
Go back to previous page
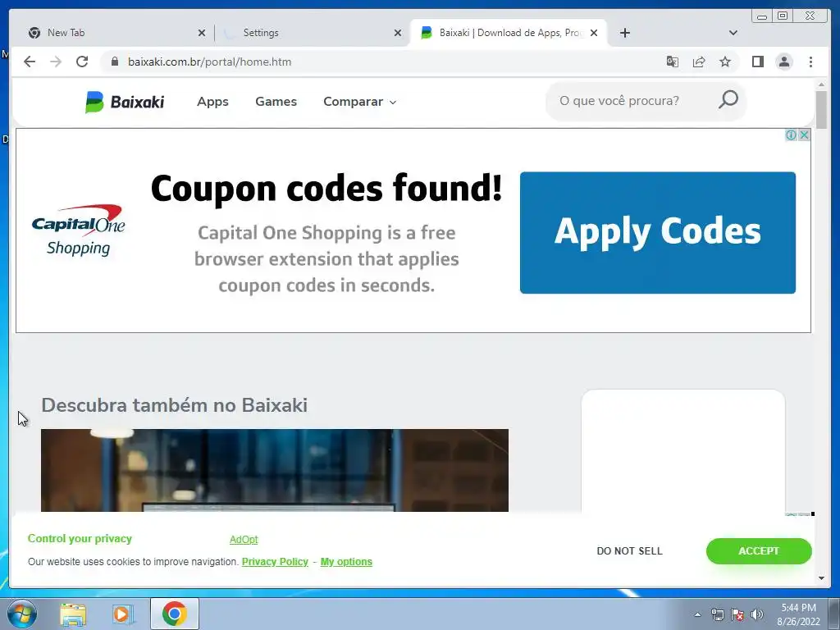pyautogui.click(x=30, y=62)
